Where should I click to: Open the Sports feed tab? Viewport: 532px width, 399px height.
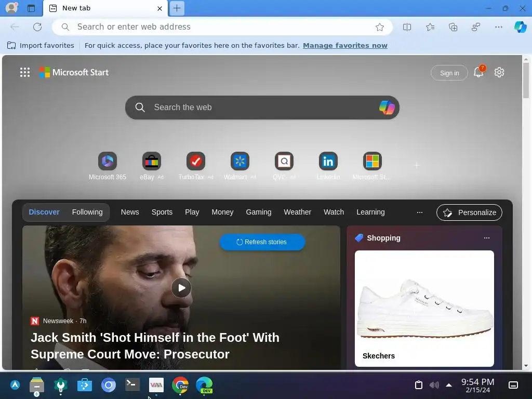click(162, 212)
